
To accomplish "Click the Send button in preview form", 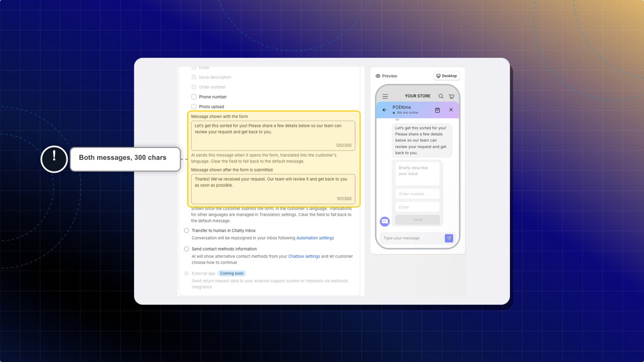I will coord(418,220).
